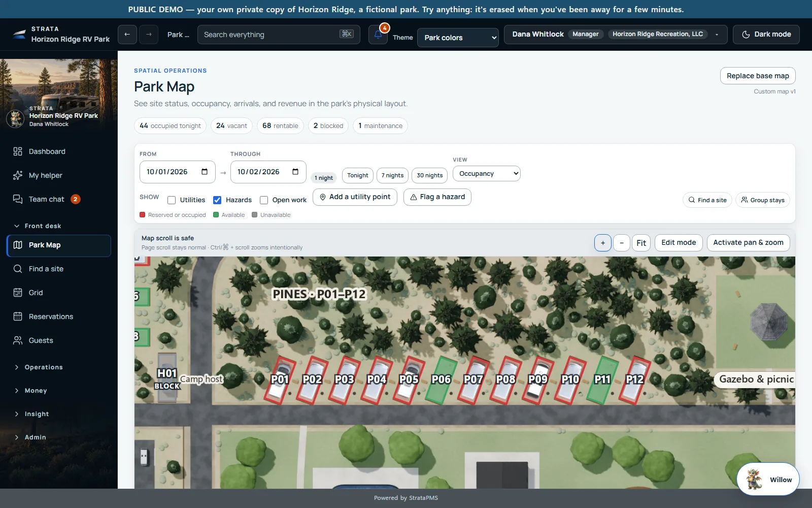812x508 pixels.
Task: Select the 30 nights range preset
Action: pos(430,175)
